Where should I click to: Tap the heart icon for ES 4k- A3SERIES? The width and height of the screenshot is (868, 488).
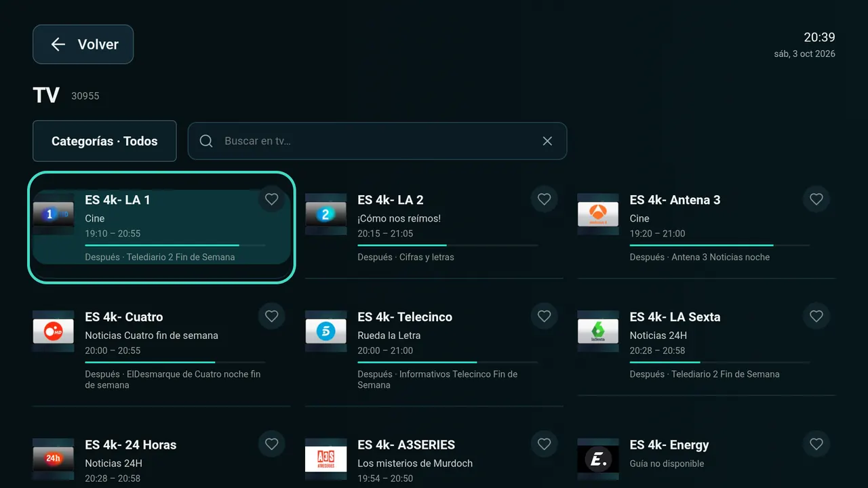pos(544,445)
